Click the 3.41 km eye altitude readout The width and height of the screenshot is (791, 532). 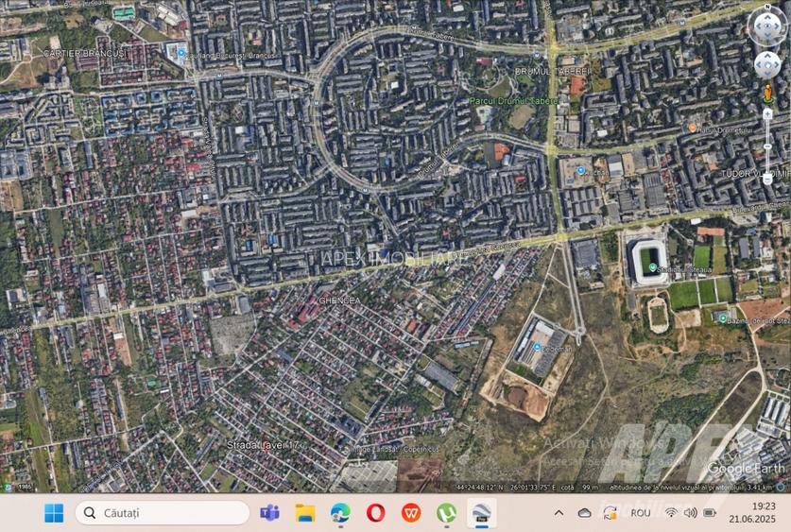[x=760, y=488]
